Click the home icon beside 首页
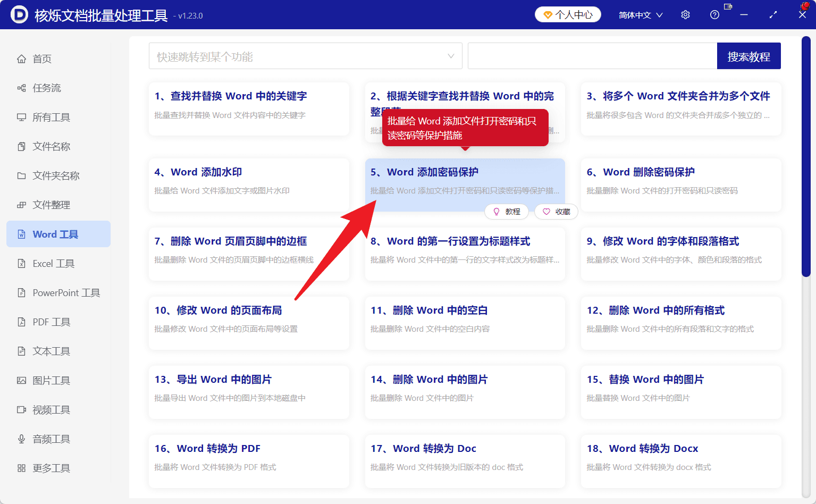Screen dimensions: 816x504 click(21, 59)
